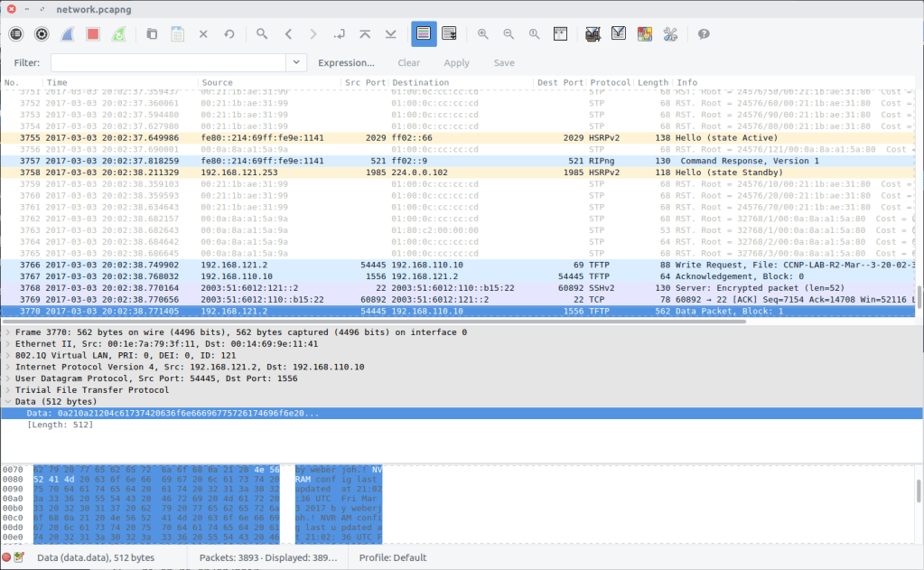Jump to the last packet
The height and width of the screenshot is (570, 924).
(x=390, y=34)
